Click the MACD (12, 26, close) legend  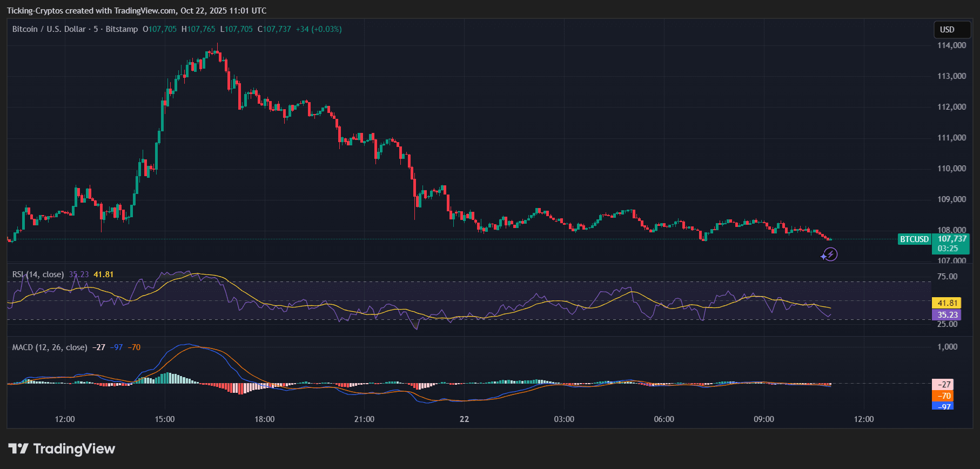point(50,347)
